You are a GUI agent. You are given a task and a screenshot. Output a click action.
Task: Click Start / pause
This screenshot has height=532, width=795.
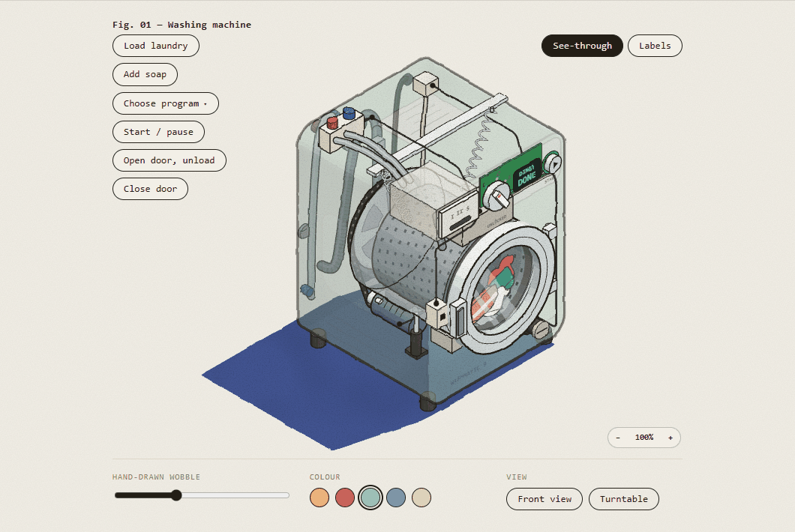158,132
